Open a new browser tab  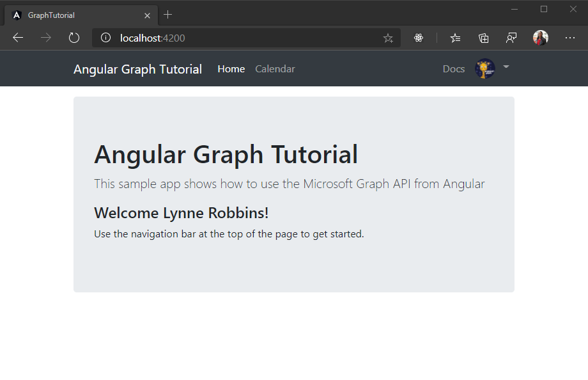167,15
